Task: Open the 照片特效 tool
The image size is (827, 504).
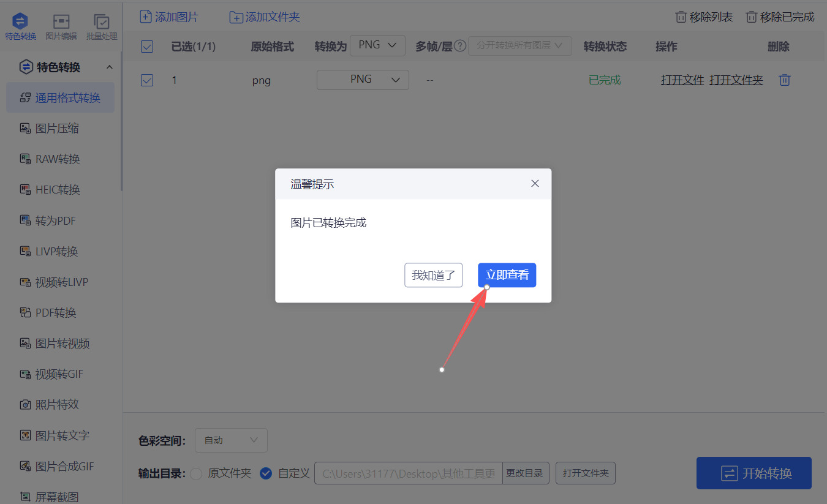Action: click(x=56, y=404)
